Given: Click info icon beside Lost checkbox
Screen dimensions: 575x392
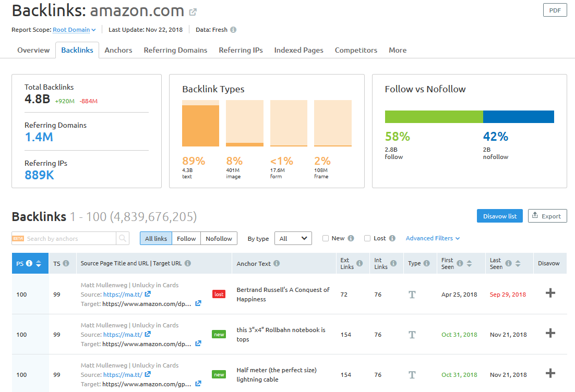Looking at the screenshot, I should coord(392,238).
